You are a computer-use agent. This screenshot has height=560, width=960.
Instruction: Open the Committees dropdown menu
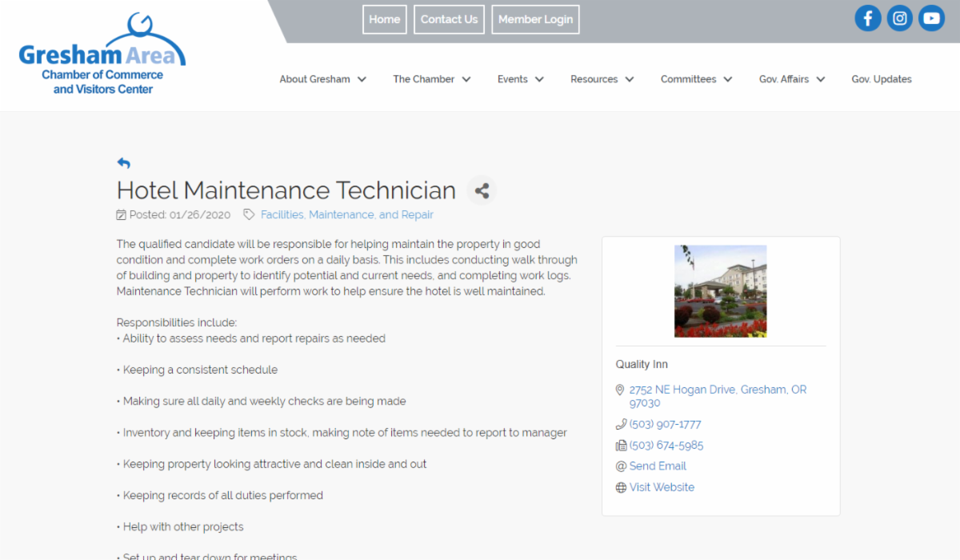point(696,79)
